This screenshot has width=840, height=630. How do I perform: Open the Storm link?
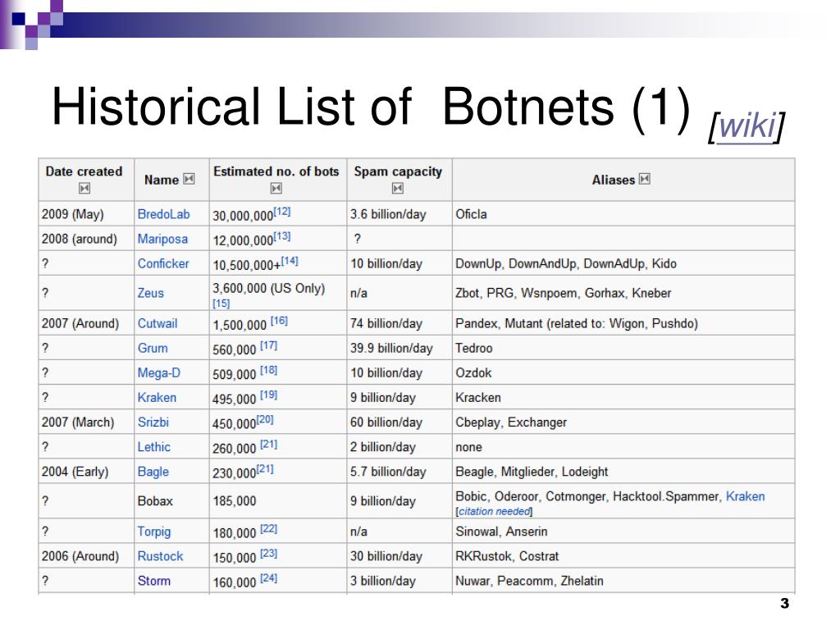click(x=153, y=581)
